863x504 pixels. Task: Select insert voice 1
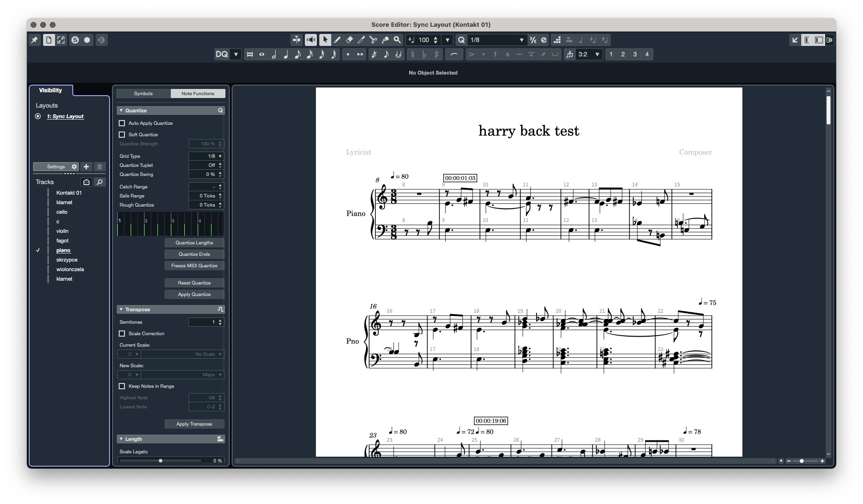pyautogui.click(x=611, y=54)
